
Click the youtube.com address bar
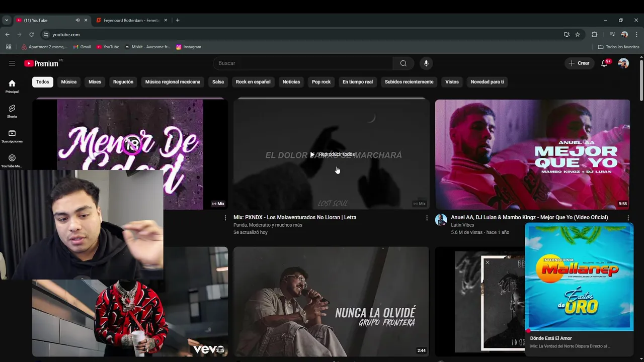[x=302, y=35]
